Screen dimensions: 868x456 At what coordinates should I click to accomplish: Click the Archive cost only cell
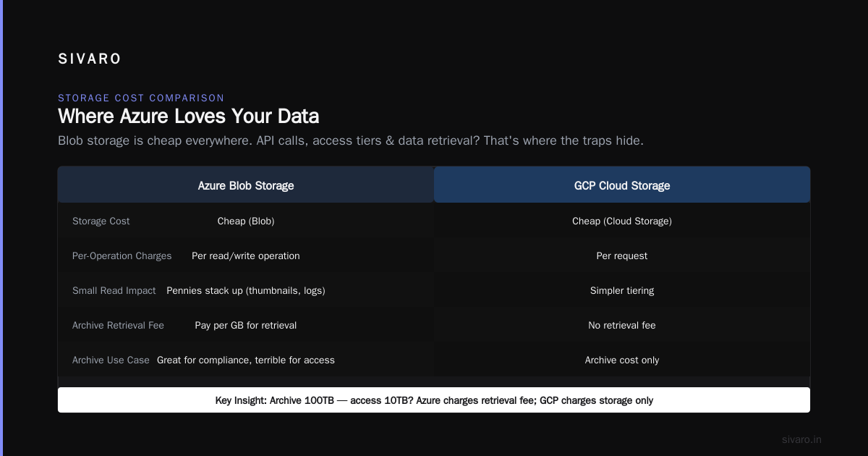coord(622,360)
